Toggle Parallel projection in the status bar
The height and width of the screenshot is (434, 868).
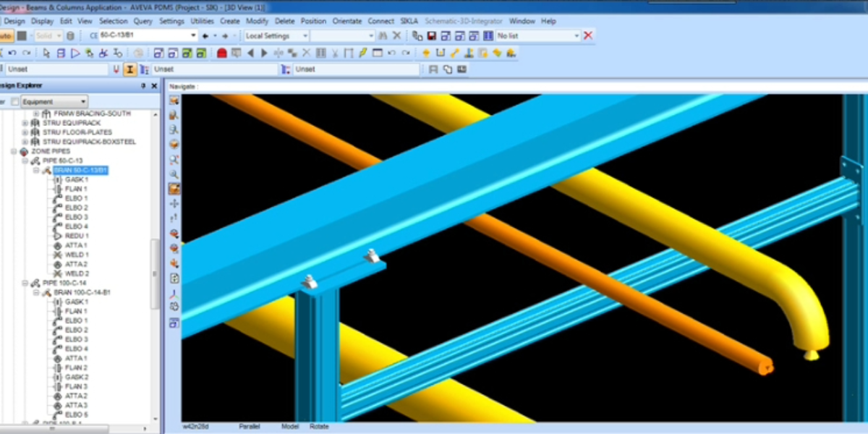pyautogui.click(x=250, y=427)
